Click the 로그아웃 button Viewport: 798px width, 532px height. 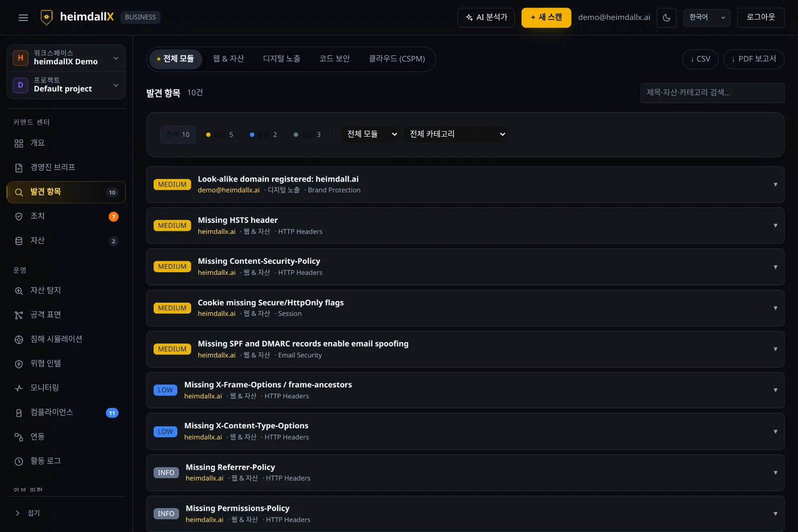pos(761,17)
